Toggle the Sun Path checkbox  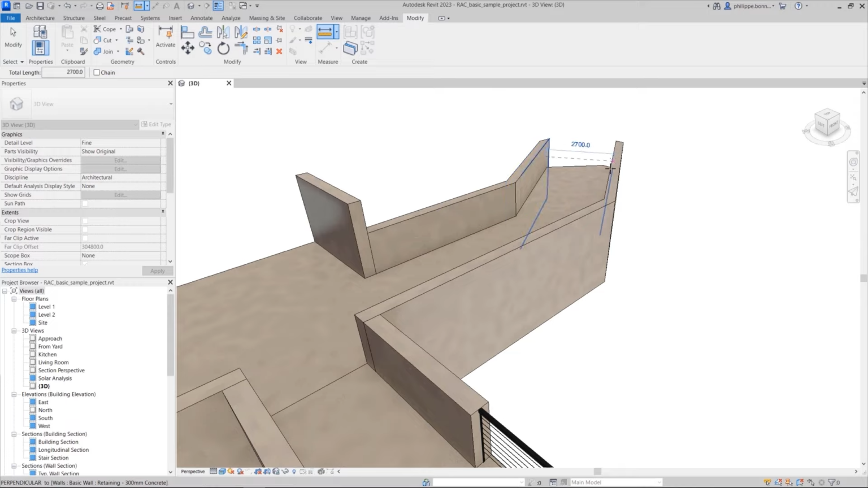click(x=85, y=203)
